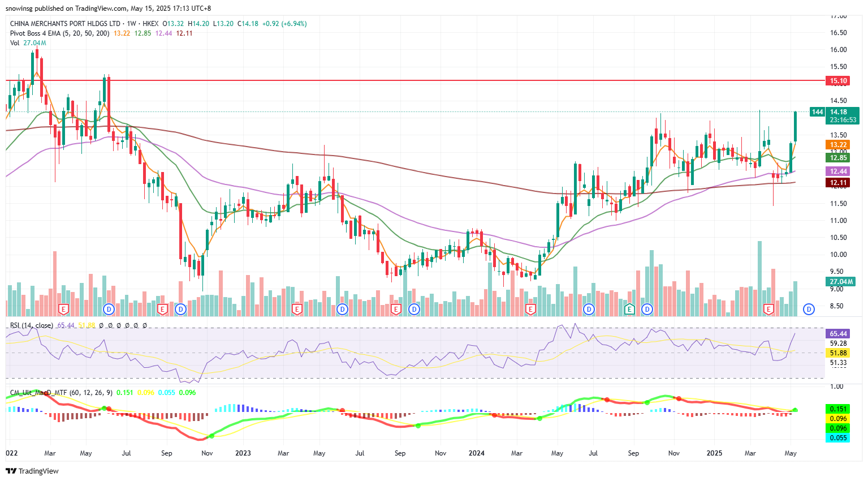Viewport: 868px width, 481px height.
Task: Select the earnings E marker near September 2023
Action: pos(396,309)
